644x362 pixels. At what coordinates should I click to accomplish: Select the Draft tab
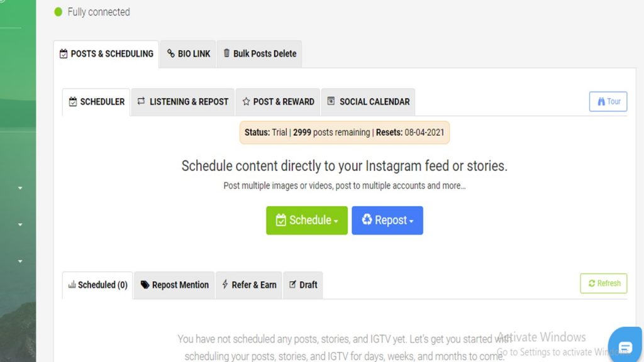[303, 285]
